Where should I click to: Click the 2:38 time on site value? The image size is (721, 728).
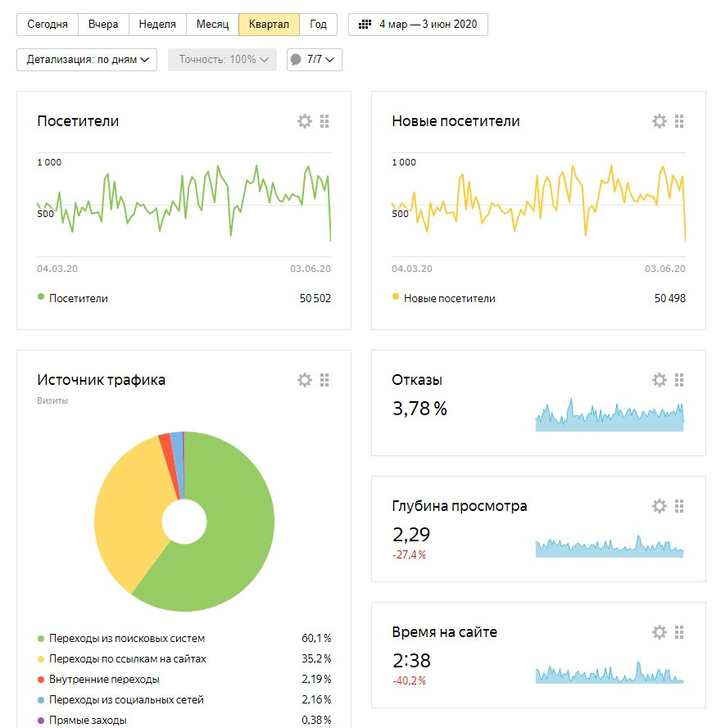click(411, 661)
